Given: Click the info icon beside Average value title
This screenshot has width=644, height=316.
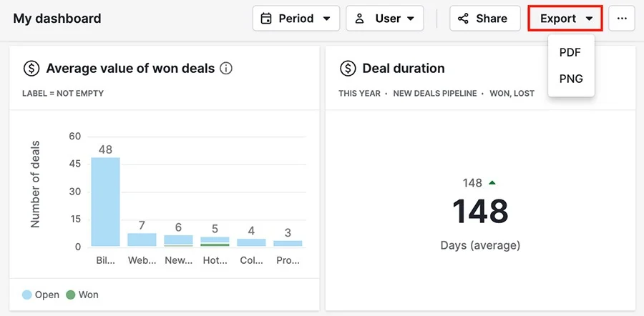Looking at the screenshot, I should click(x=226, y=68).
